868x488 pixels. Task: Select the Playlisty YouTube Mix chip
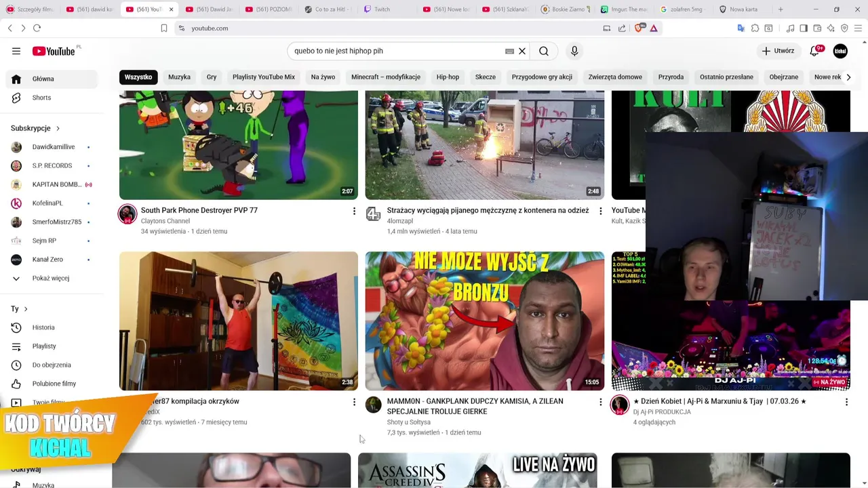pyautogui.click(x=264, y=77)
